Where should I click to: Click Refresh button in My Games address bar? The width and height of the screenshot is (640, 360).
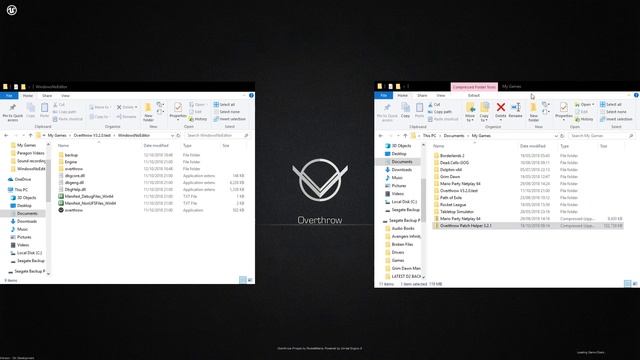click(562, 136)
